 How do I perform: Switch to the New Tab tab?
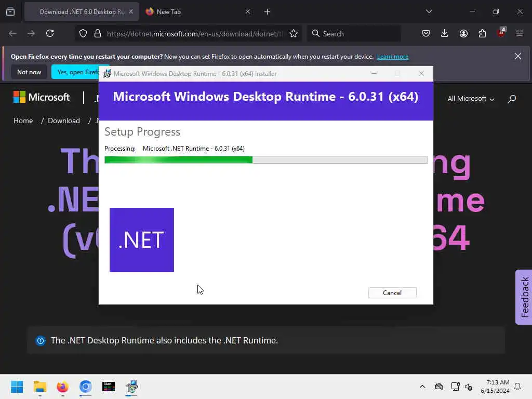[198, 12]
